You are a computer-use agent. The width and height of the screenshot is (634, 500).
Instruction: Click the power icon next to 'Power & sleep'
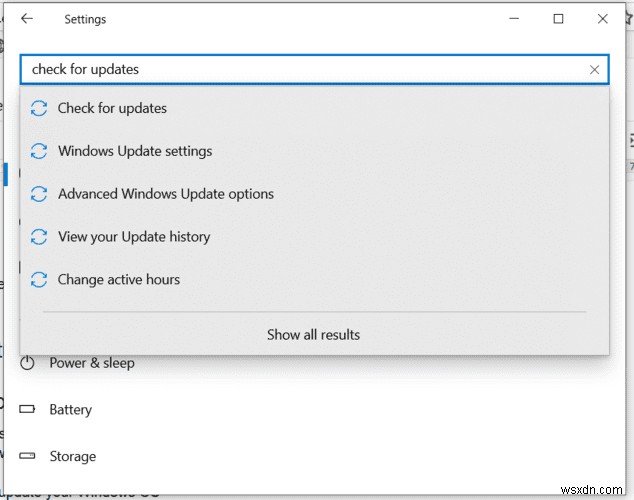pyautogui.click(x=27, y=363)
